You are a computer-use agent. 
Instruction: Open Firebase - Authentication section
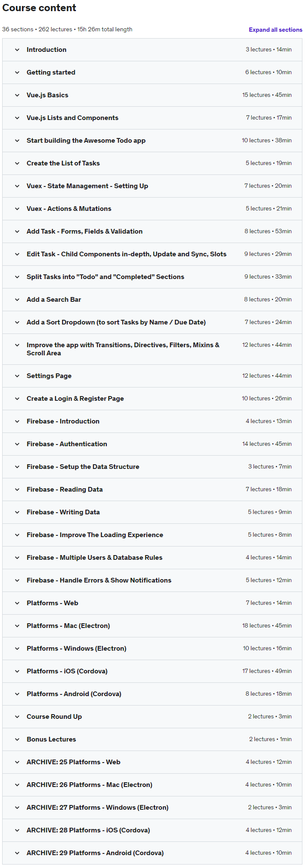click(x=152, y=444)
